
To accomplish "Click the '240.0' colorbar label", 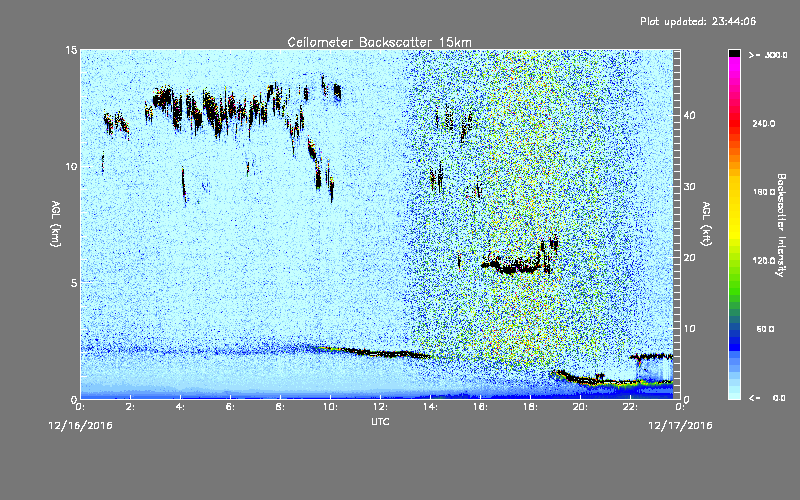I will point(764,124).
